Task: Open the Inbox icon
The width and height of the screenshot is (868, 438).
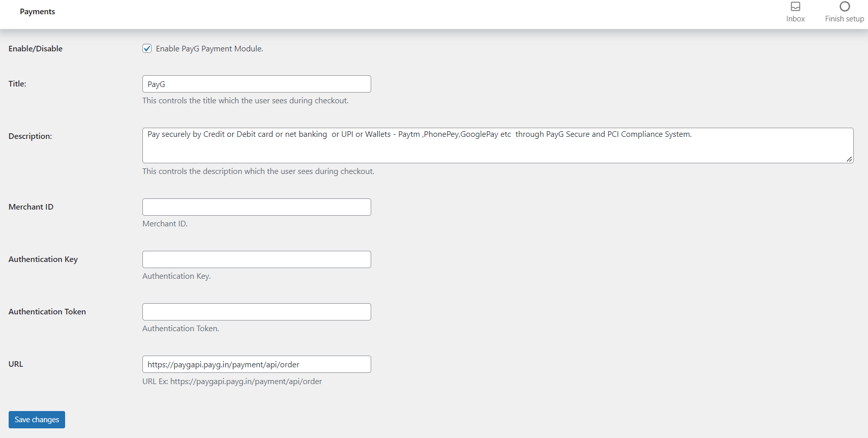Action: click(x=795, y=7)
